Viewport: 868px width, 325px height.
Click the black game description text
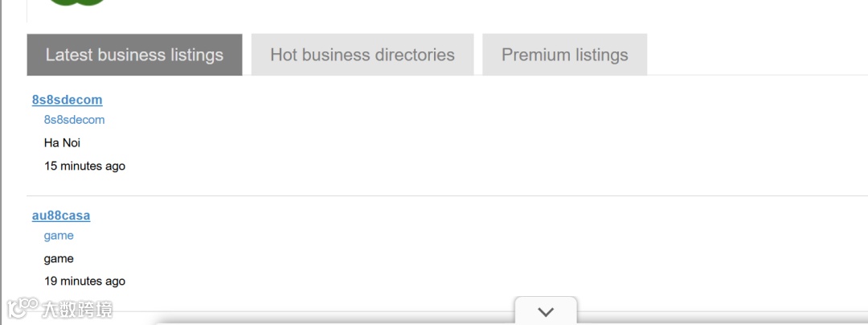[x=59, y=259]
